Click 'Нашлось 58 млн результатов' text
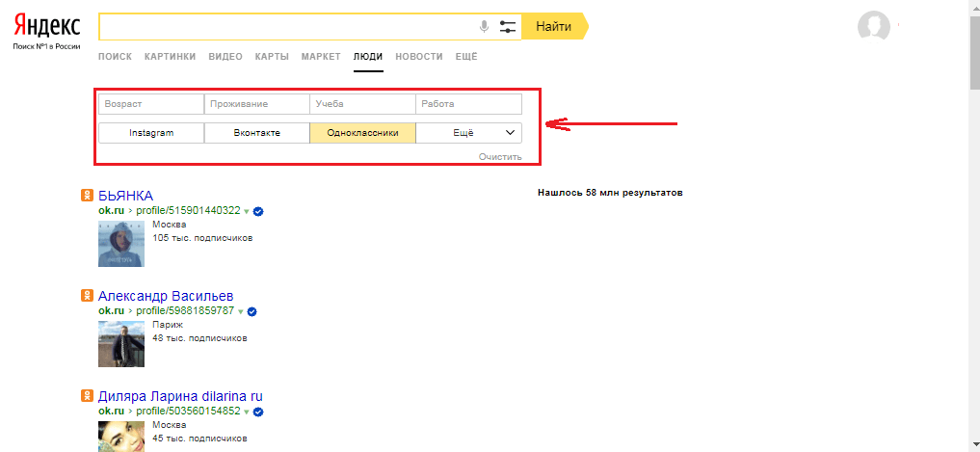Screen dimensions: 980x452 tap(610, 193)
